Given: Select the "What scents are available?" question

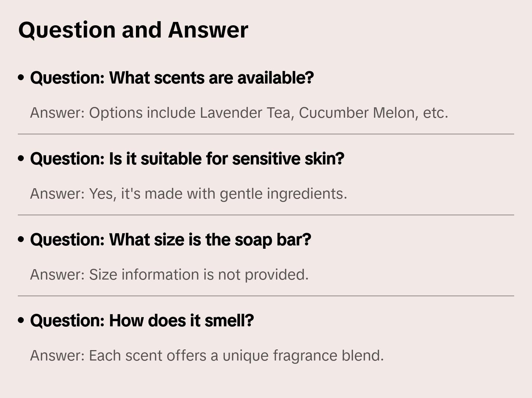Looking at the screenshot, I should click(172, 78).
